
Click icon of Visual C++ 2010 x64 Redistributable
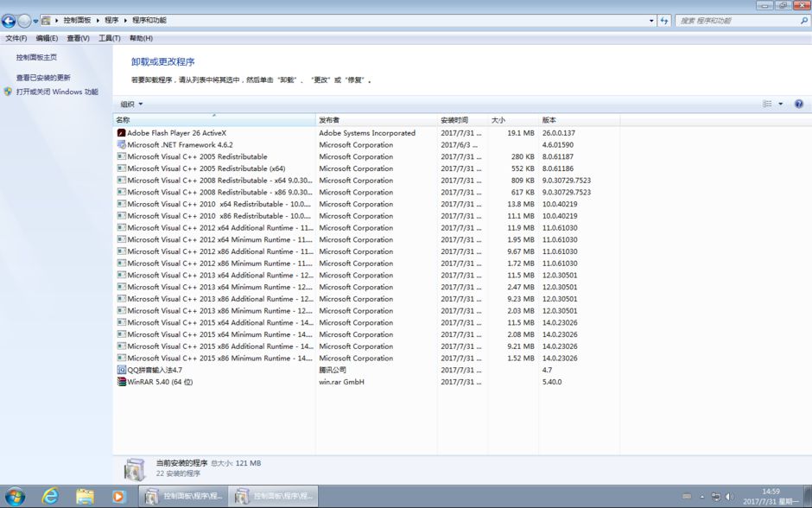122,204
